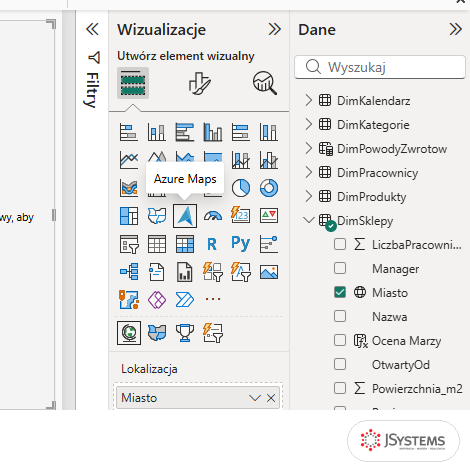Open the format visual tab
470x472 pixels.
point(199,83)
